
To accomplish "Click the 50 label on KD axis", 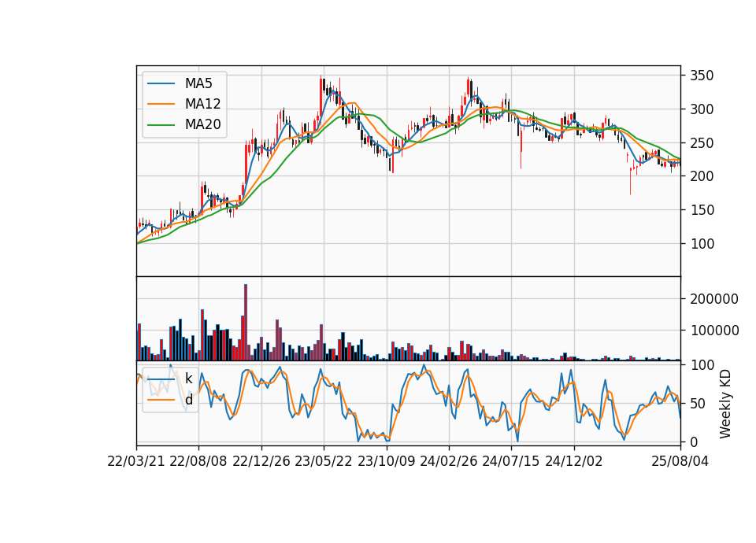I will [699, 404].
